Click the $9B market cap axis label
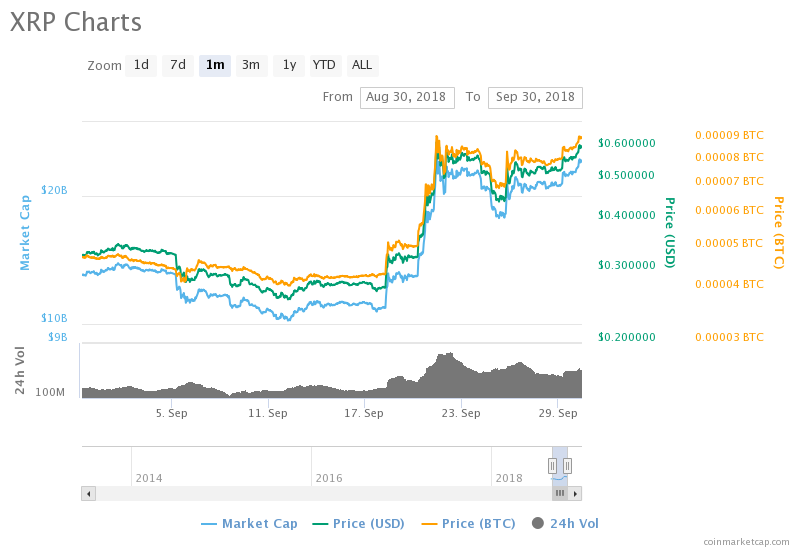The height and width of the screenshot is (550, 800). pos(58,337)
